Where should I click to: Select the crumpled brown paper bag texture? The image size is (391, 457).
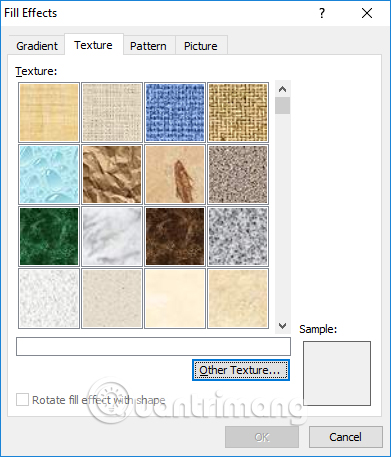(112, 174)
